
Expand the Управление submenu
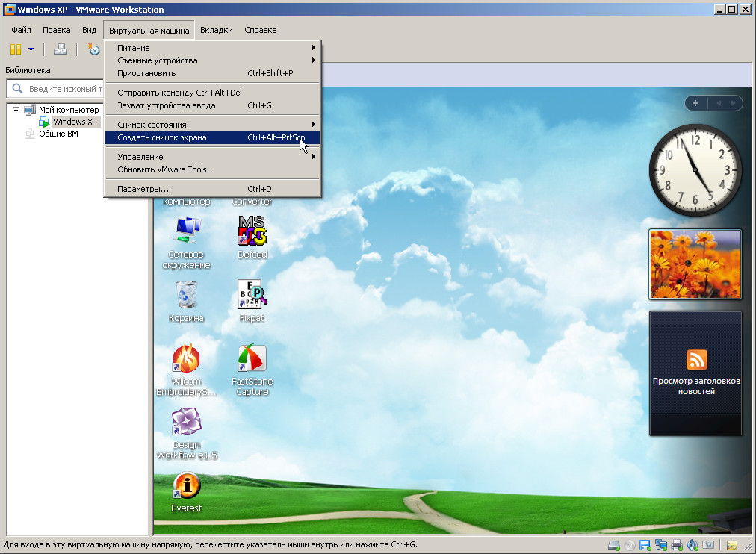pyautogui.click(x=212, y=157)
